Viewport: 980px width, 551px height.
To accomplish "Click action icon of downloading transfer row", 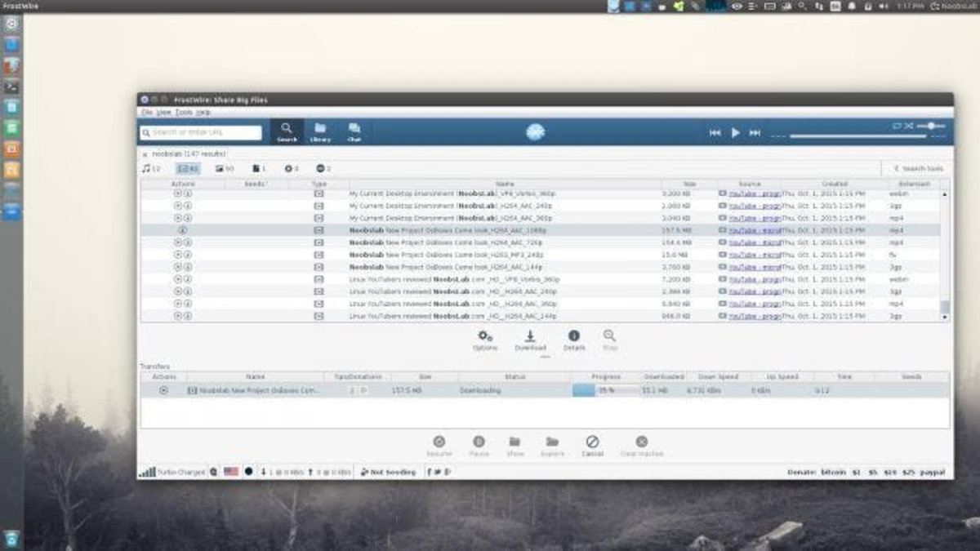I will pyautogui.click(x=163, y=390).
